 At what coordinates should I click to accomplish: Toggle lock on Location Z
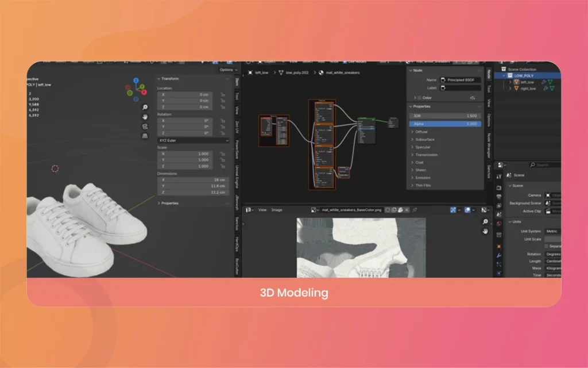tap(222, 107)
